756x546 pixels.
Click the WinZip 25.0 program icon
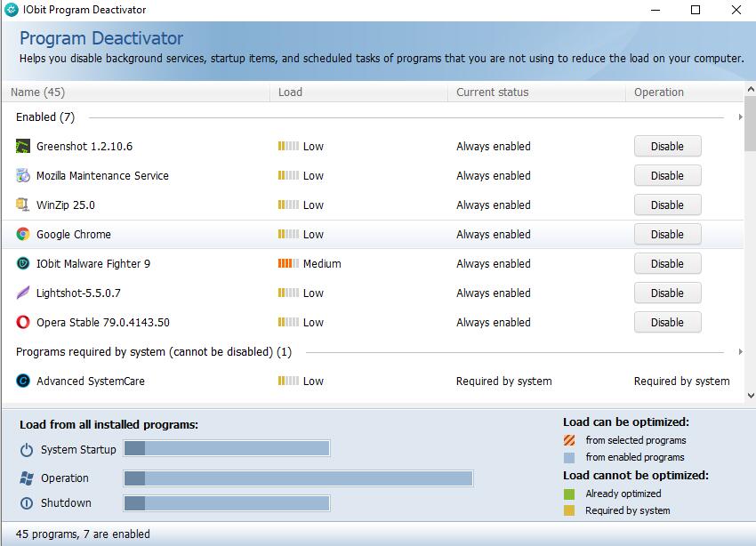22,205
